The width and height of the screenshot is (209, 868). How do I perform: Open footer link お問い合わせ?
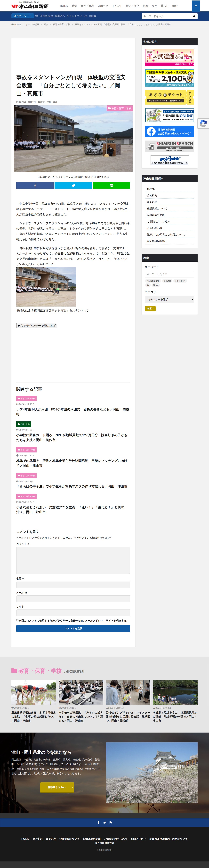[x=138, y=839]
